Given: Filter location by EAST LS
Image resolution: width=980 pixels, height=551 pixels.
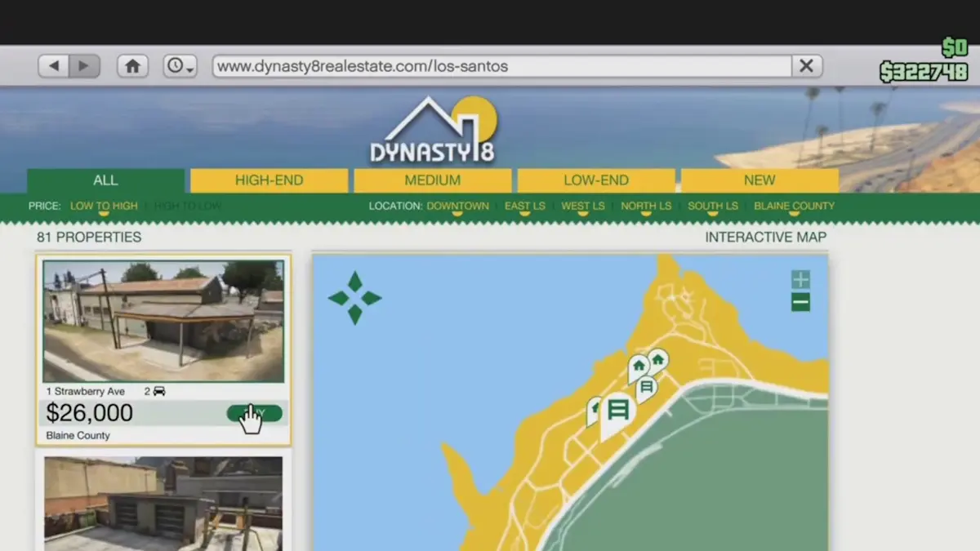Looking at the screenshot, I should (x=524, y=206).
